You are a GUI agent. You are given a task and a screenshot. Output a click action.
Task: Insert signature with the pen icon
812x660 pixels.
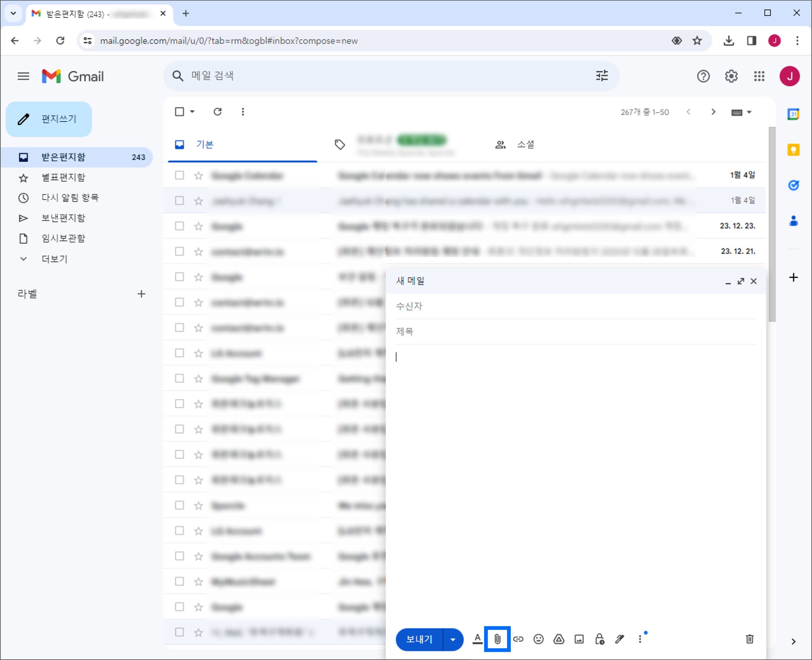[620, 639]
